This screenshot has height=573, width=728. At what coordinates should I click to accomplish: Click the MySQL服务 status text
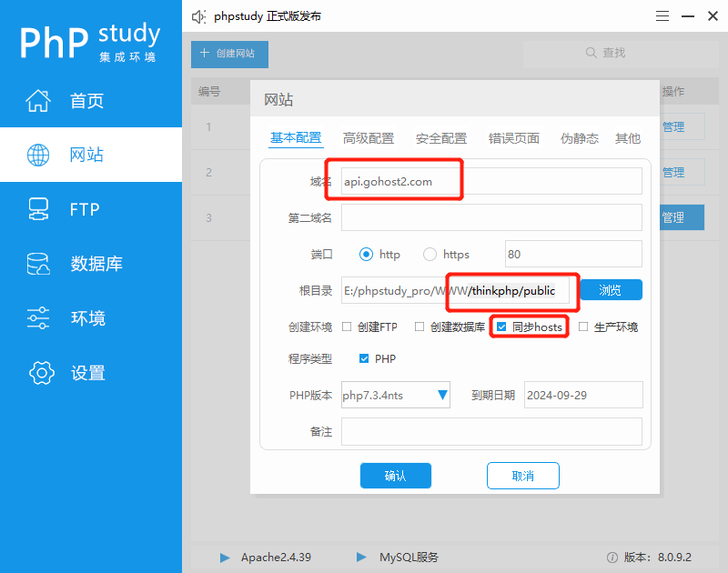coord(409,558)
